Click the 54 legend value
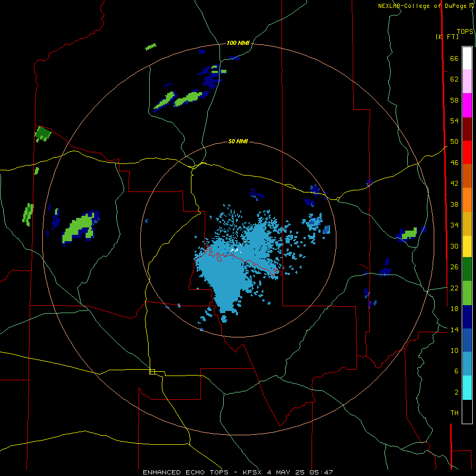 454,121
